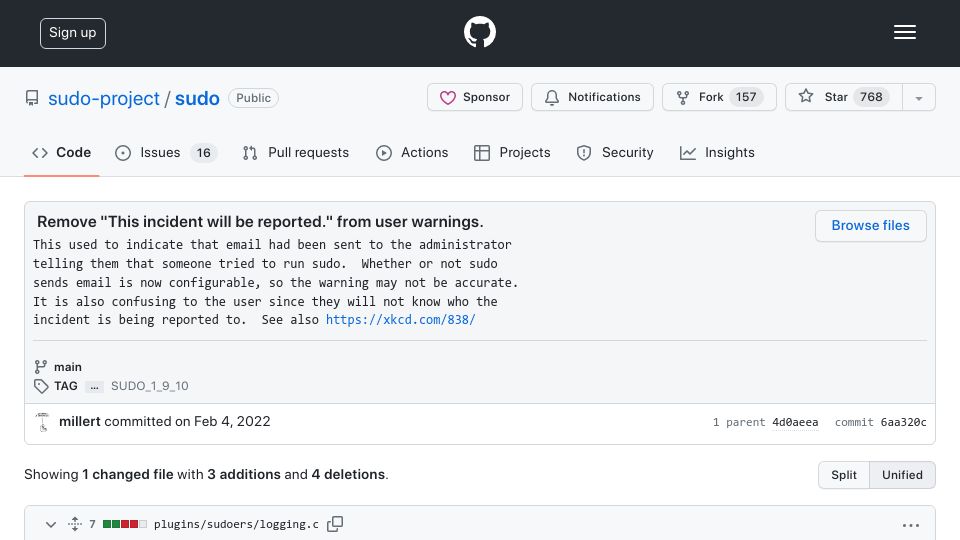The width and height of the screenshot is (960, 540).
Task: Click the main branch link
Action: pyautogui.click(x=68, y=367)
